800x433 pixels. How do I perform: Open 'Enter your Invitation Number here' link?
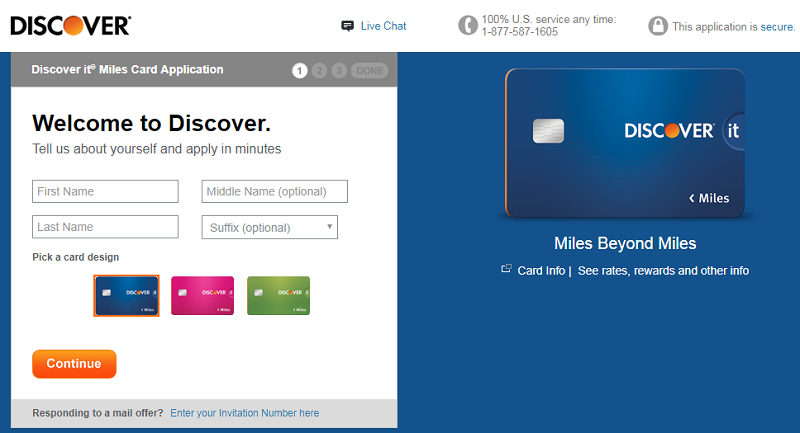tap(245, 413)
